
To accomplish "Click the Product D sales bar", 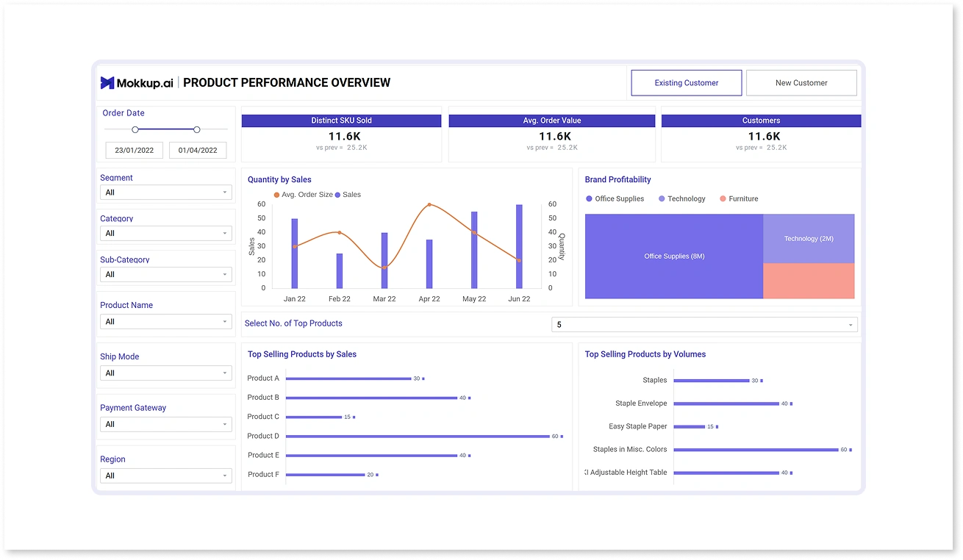I will coord(418,436).
